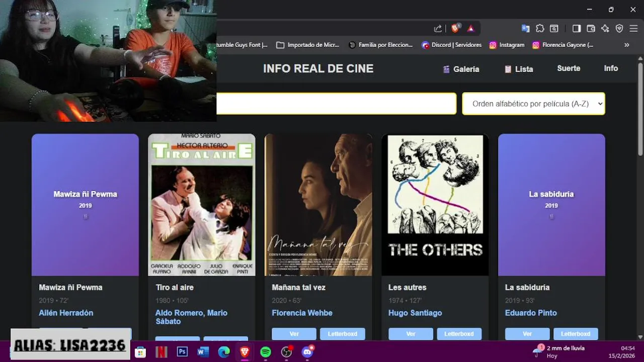Viewport: 644px width, 362px height.
Task: Click Ver button under Les autres
Action: point(411,334)
